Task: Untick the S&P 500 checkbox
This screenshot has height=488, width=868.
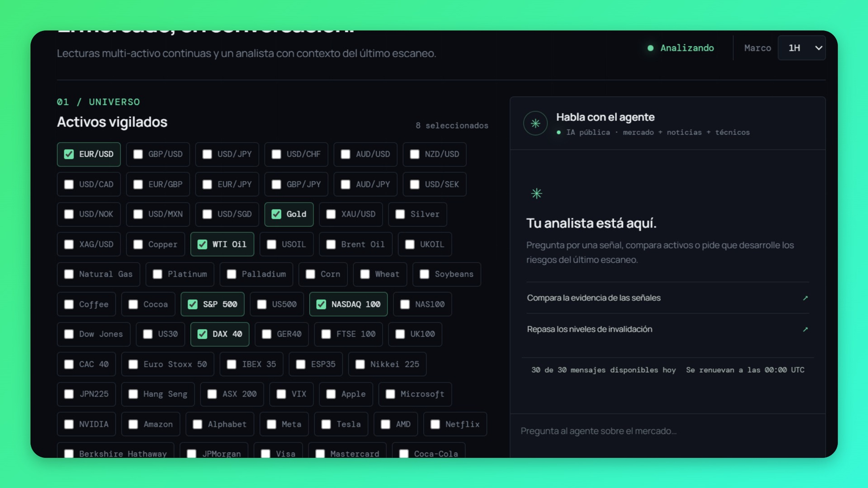Action: [193, 304]
